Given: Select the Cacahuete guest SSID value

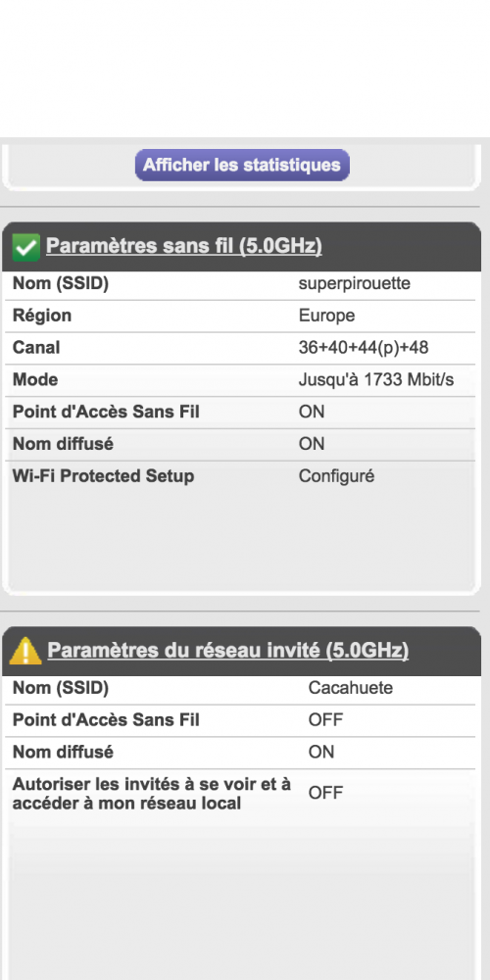Looking at the screenshot, I should tap(351, 688).
